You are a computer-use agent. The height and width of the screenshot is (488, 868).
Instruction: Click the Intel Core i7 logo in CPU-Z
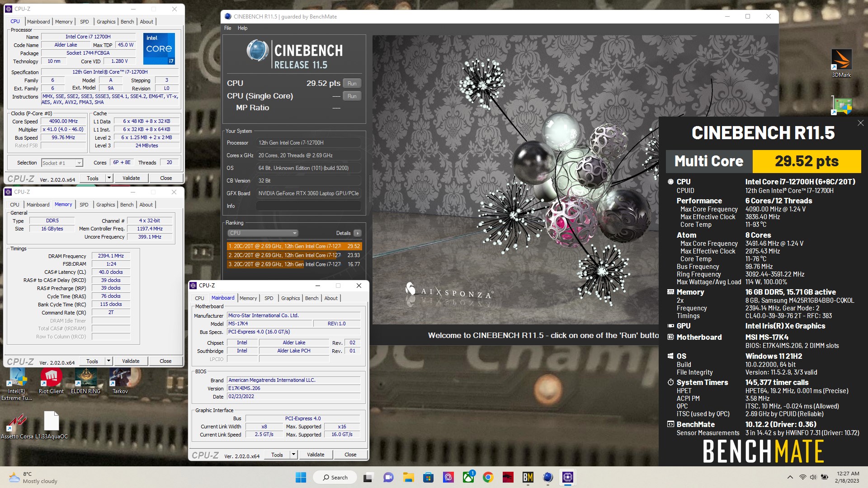pos(159,48)
